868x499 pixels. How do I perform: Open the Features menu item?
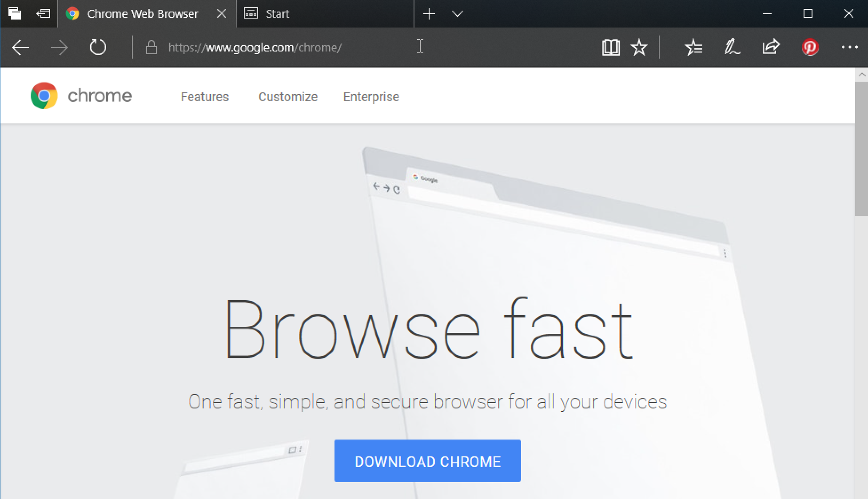[x=205, y=97]
